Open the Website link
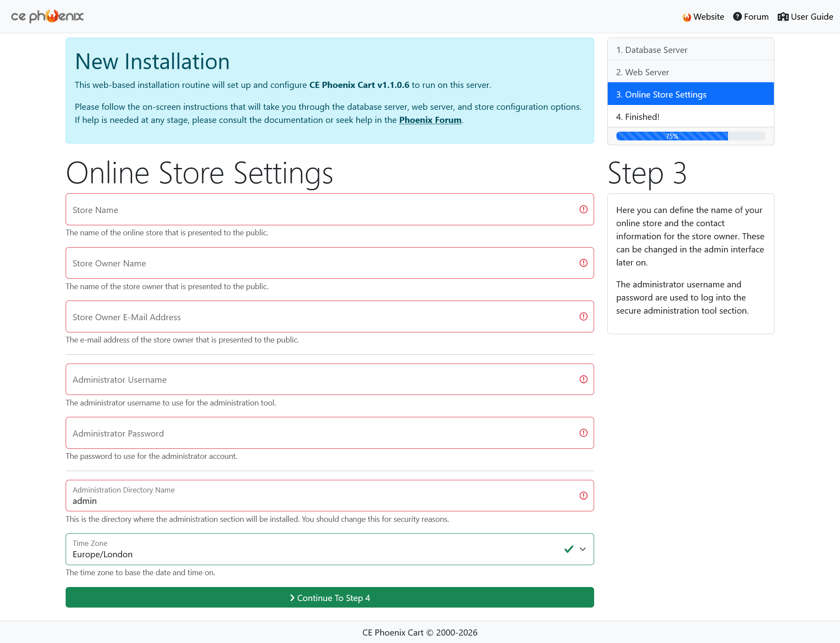The image size is (840, 643). point(703,17)
